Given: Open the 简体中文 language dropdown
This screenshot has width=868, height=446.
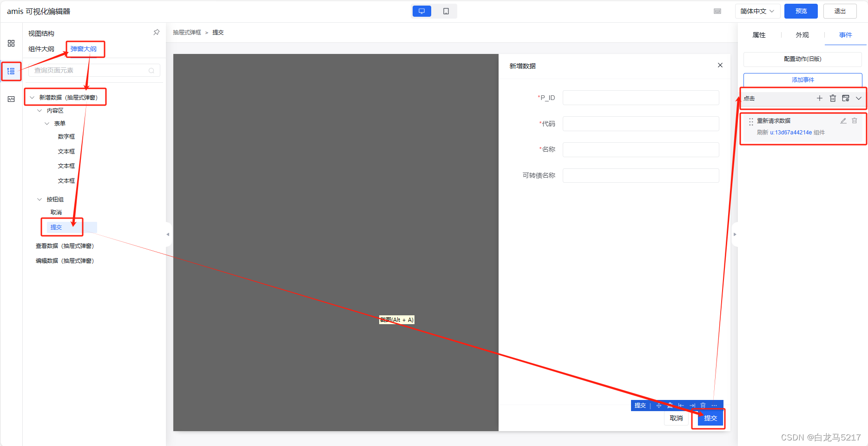Looking at the screenshot, I should [x=757, y=11].
